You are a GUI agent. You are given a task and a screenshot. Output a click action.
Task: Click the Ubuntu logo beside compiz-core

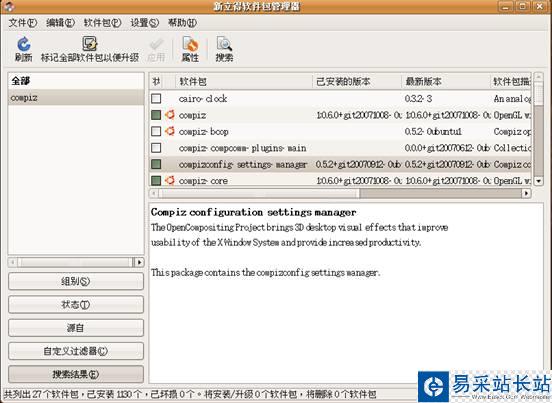(x=170, y=181)
